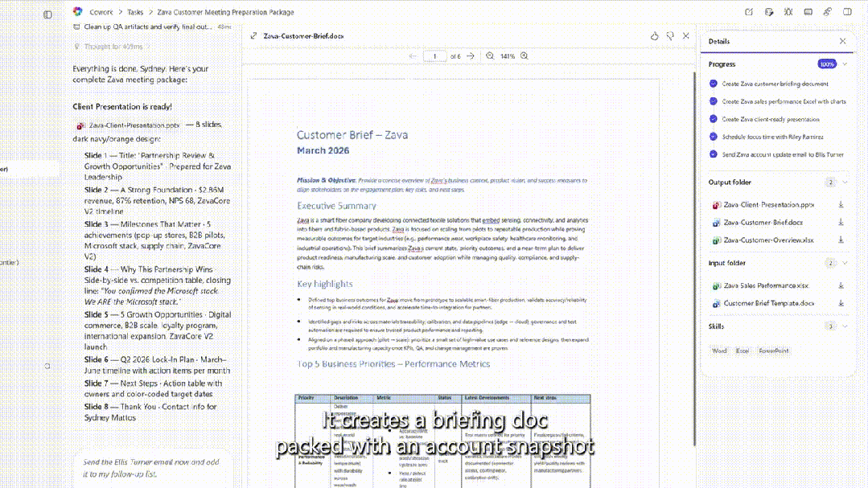Collapse the Skills section
The height and width of the screenshot is (488, 868).
click(845, 326)
